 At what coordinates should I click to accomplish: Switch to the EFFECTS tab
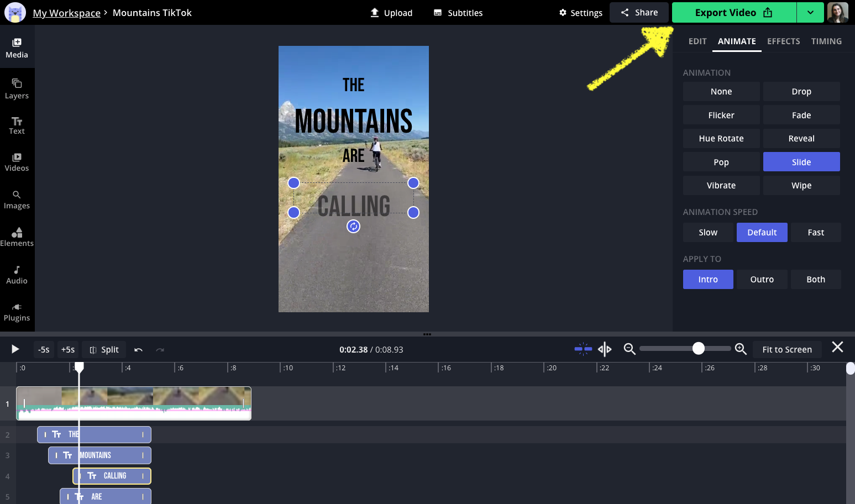783,41
